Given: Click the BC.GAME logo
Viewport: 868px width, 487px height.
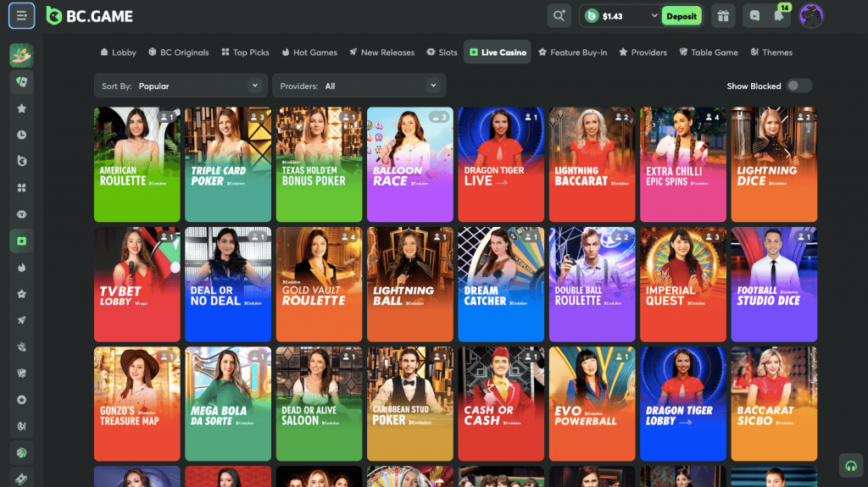Looking at the screenshot, I should pos(90,16).
